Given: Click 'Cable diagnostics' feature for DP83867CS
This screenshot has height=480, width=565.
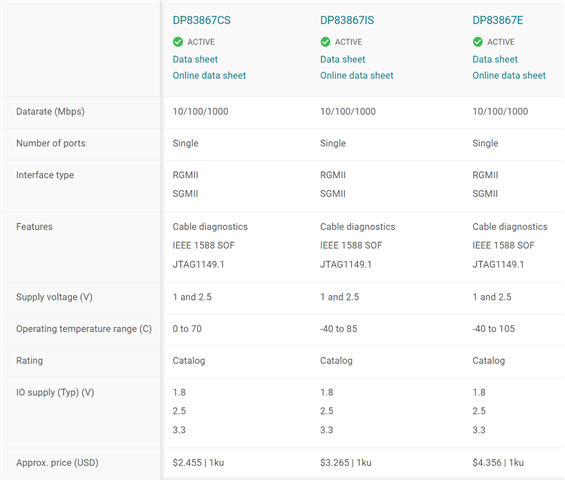Looking at the screenshot, I should click(210, 227).
